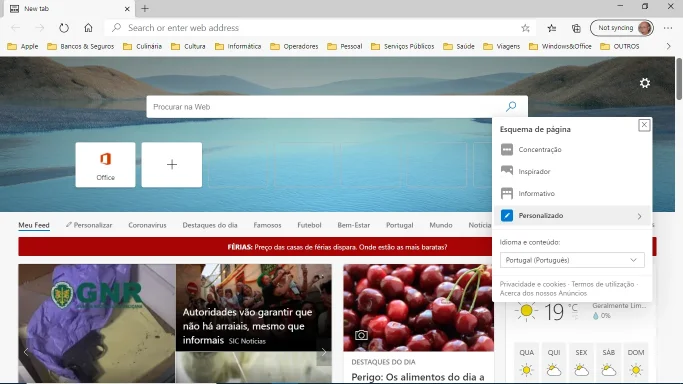Select the DOM weather forecast day
Viewport: 683px width, 384px height.
click(x=636, y=362)
